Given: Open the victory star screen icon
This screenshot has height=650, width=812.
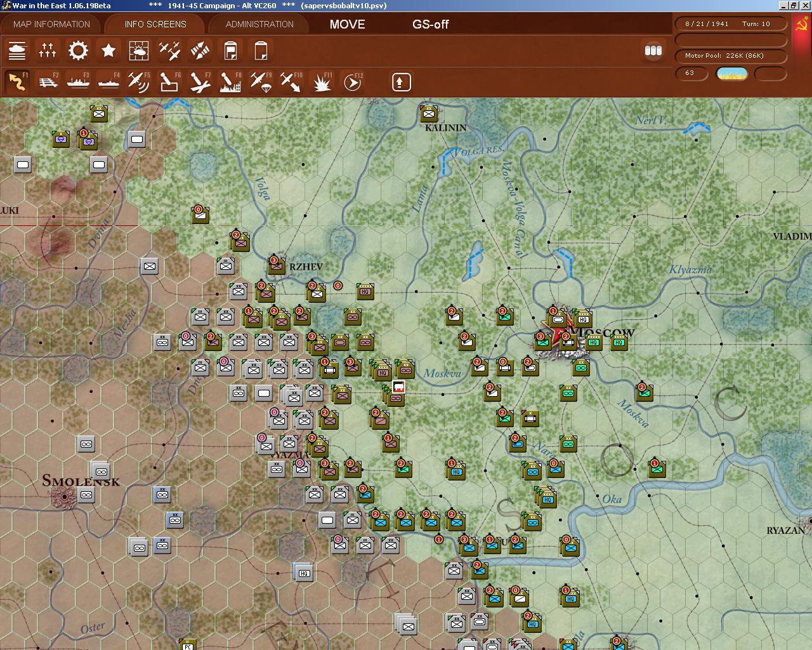Looking at the screenshot, I should 108,50.
